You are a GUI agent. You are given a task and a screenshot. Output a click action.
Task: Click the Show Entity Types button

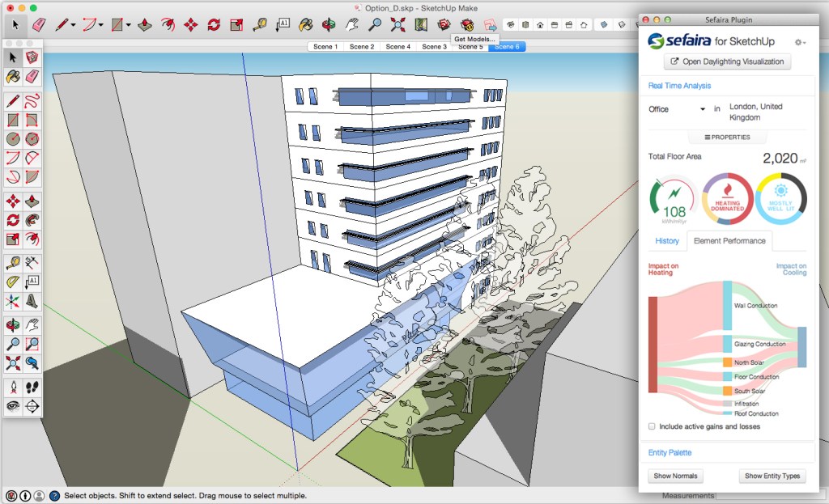click(x=772, y=476)
